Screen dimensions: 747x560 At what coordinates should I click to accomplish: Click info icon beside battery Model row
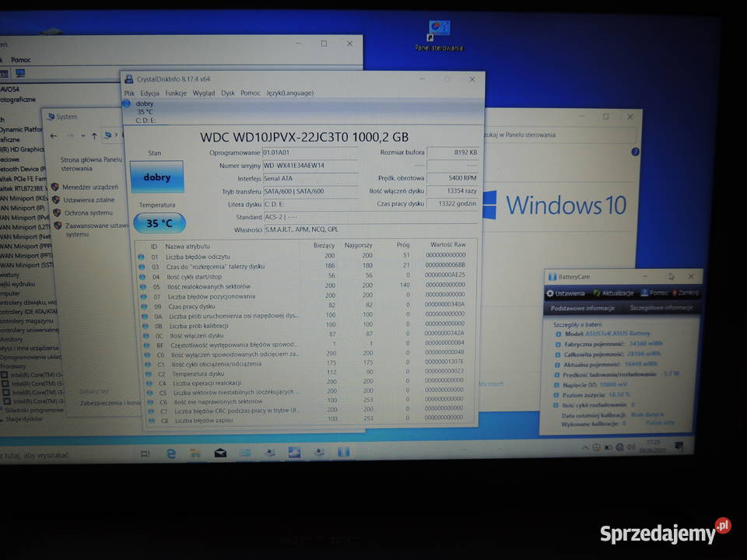pyautogui.click(x=558, y=334)
